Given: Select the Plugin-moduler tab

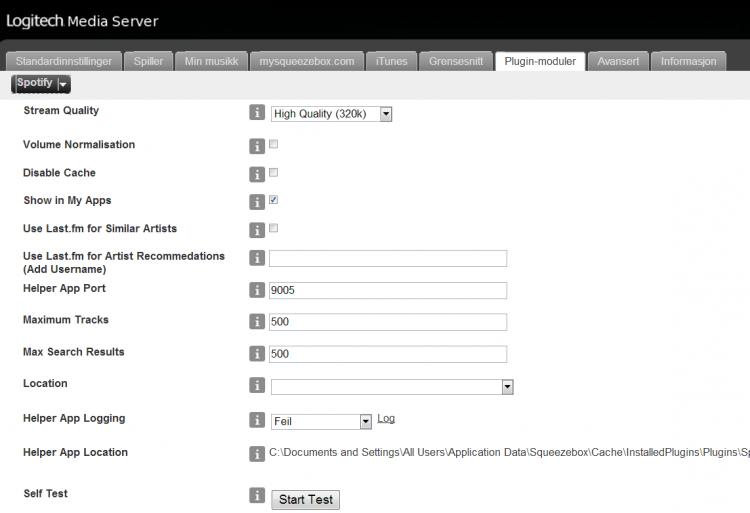Looking at the screenshot, I should pos(540,61).
